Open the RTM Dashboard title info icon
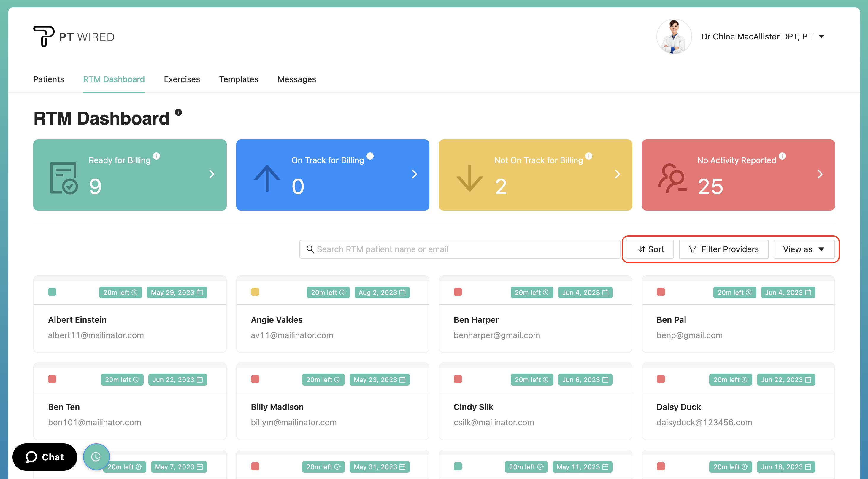Screen dimensions: 868x479 click(x=178, y=112)
